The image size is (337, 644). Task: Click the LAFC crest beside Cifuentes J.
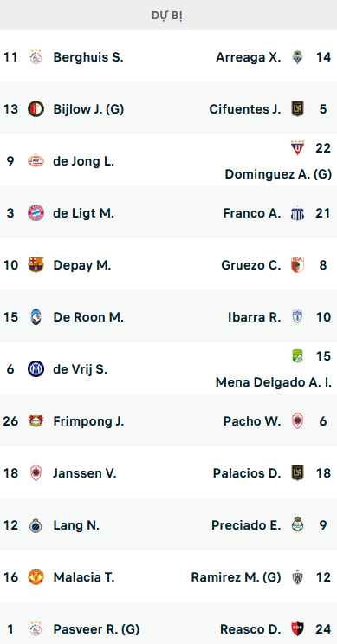(x=298, y=109)
